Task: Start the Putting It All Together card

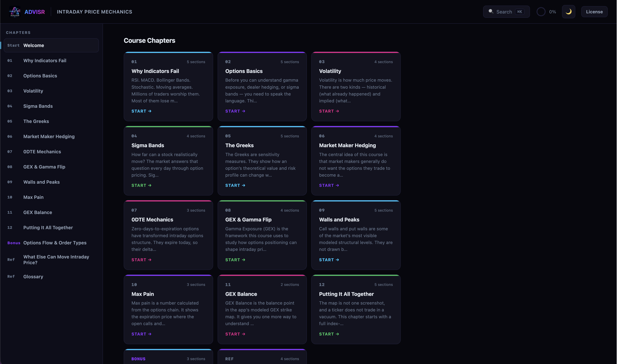Action: click(329, 334)
